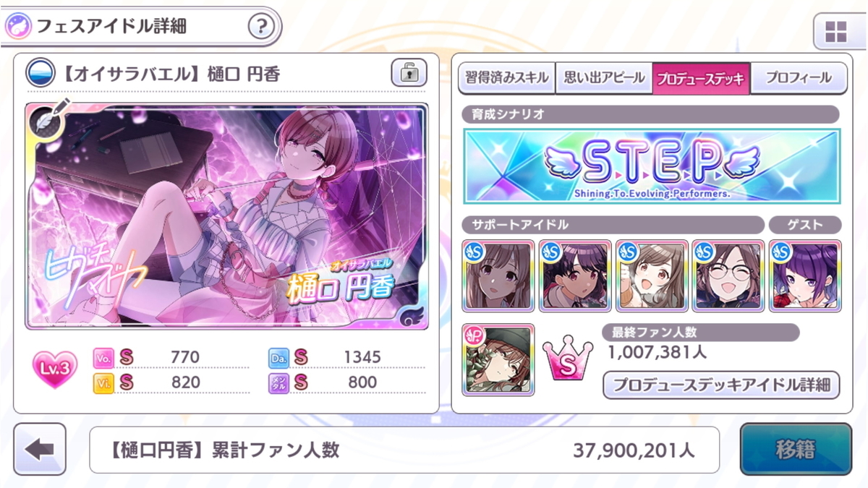Image resolution: width=868 pixels, height=488 pixels.
Task: Tap the Da. dance stat icon
Action: pyautogui.click(x=278, y=358)
